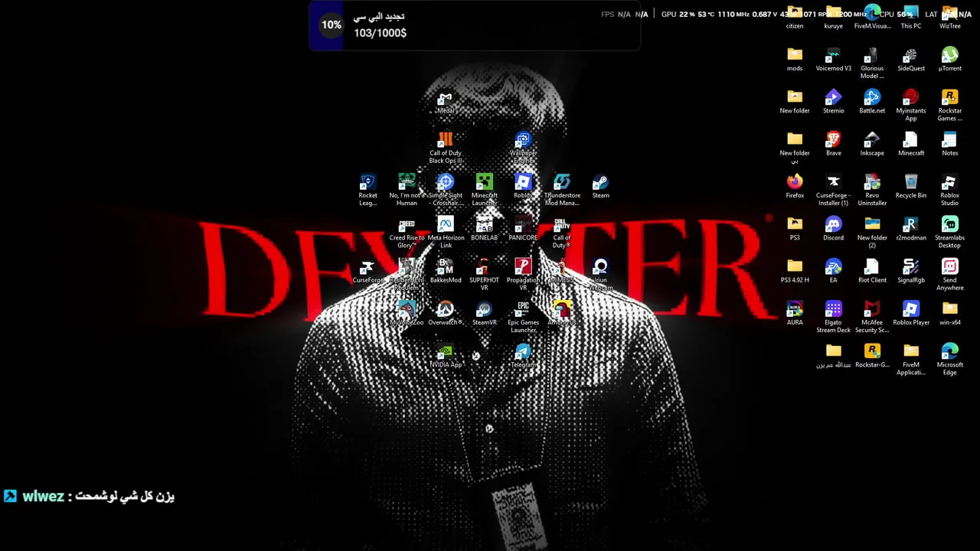Open the Minecraft Launcher shortcut
The image size is (980, 551).
pos(484,189)
